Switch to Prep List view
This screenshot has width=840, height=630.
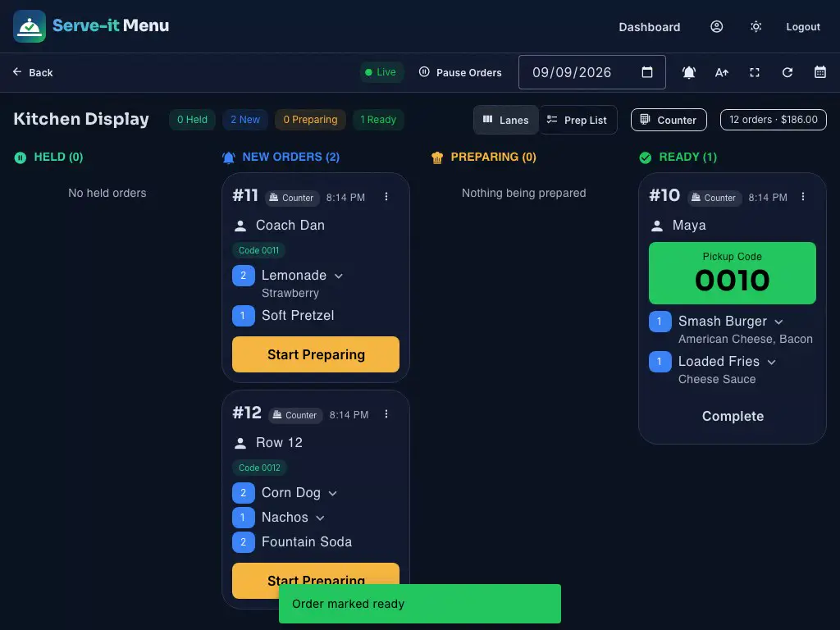click(x=577, y=120)
